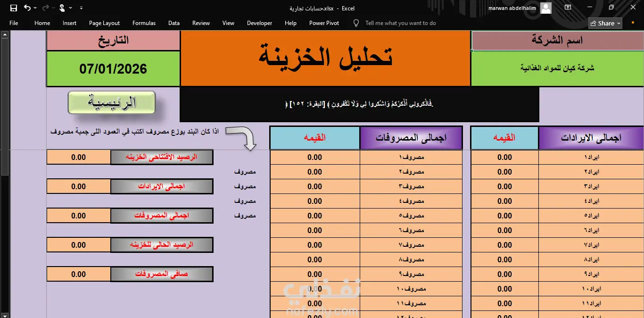Select the 0.00 value beside ايراد٣

504,186
